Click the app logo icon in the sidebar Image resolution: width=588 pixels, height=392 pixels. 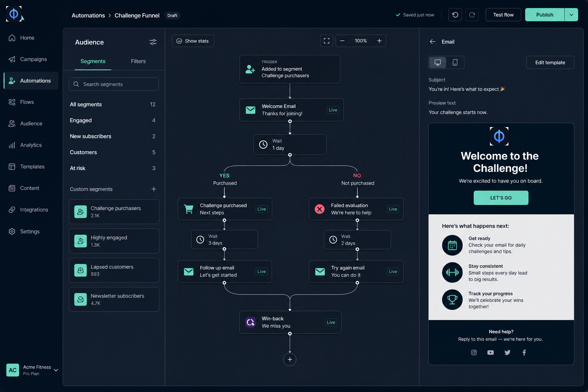pos(15,14)
